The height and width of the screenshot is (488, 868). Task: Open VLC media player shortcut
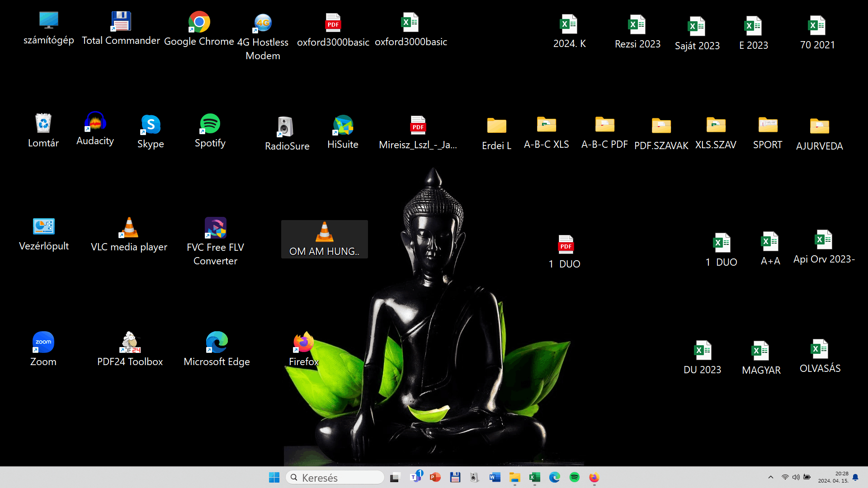click(x=129, y=228)
